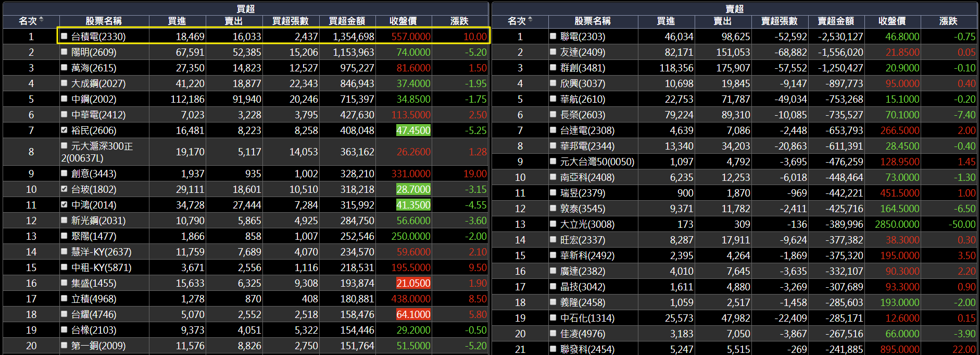
Task: Open stock 聚陽(1477)
Action: tap(94, 236)
